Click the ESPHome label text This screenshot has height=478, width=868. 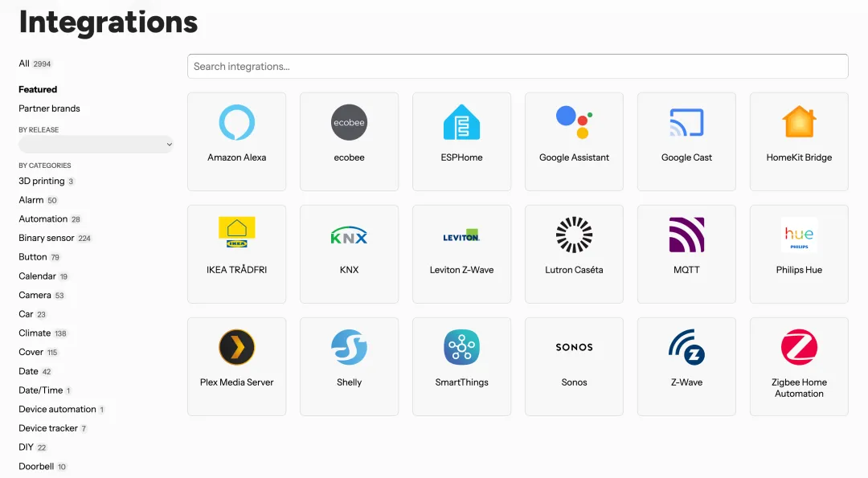tap(461, 157)
